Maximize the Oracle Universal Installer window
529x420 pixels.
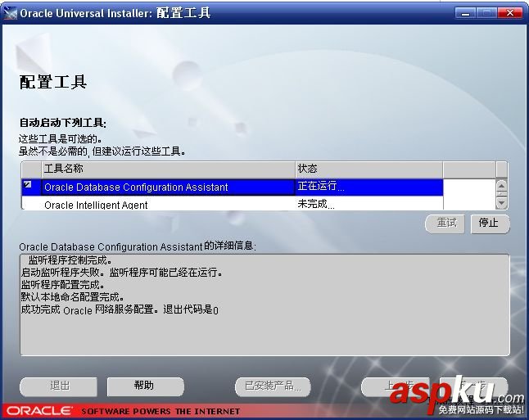[486, 13]
